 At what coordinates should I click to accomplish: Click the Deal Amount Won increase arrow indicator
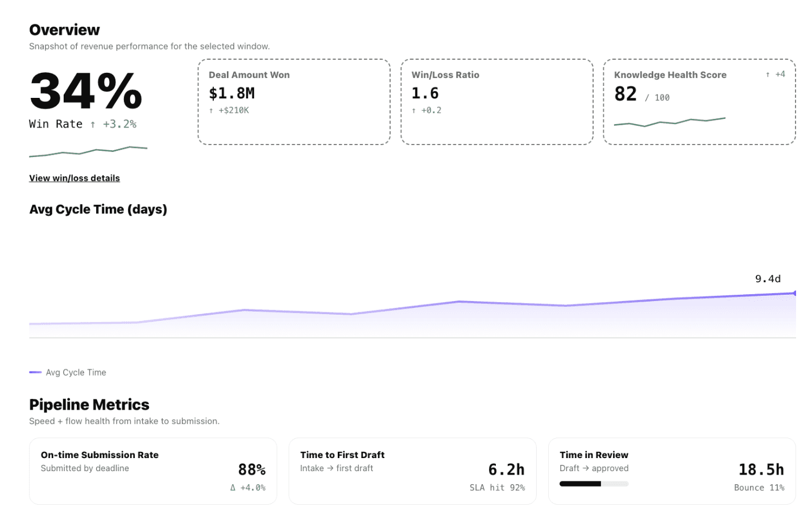(x=212, y=110)
